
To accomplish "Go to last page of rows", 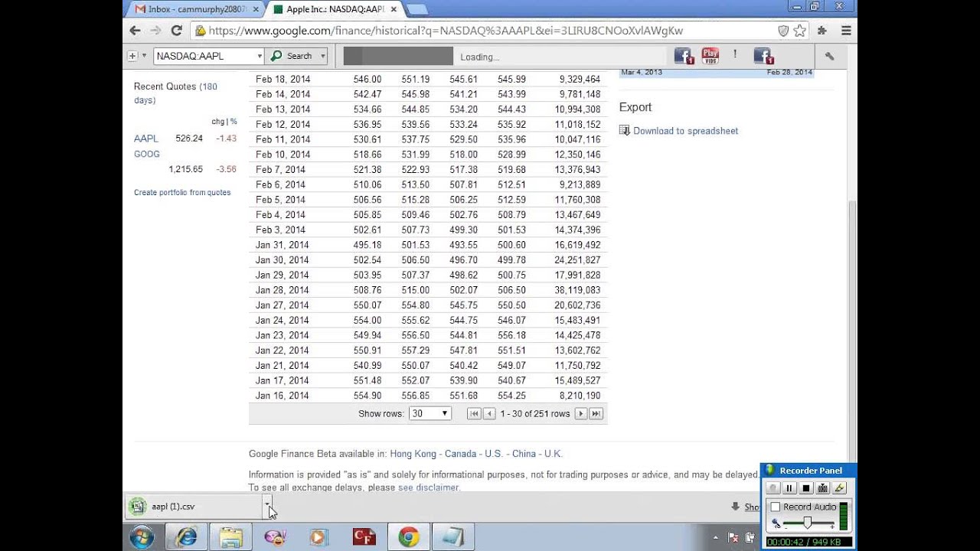I will click(596, 413).
